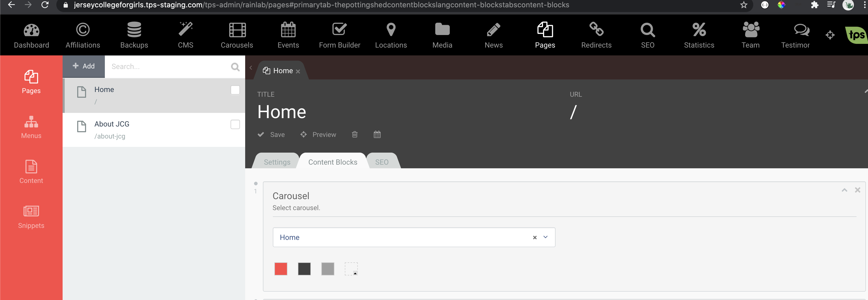
Task: Collapse the Carousel content block
Action: click(844, 190)
